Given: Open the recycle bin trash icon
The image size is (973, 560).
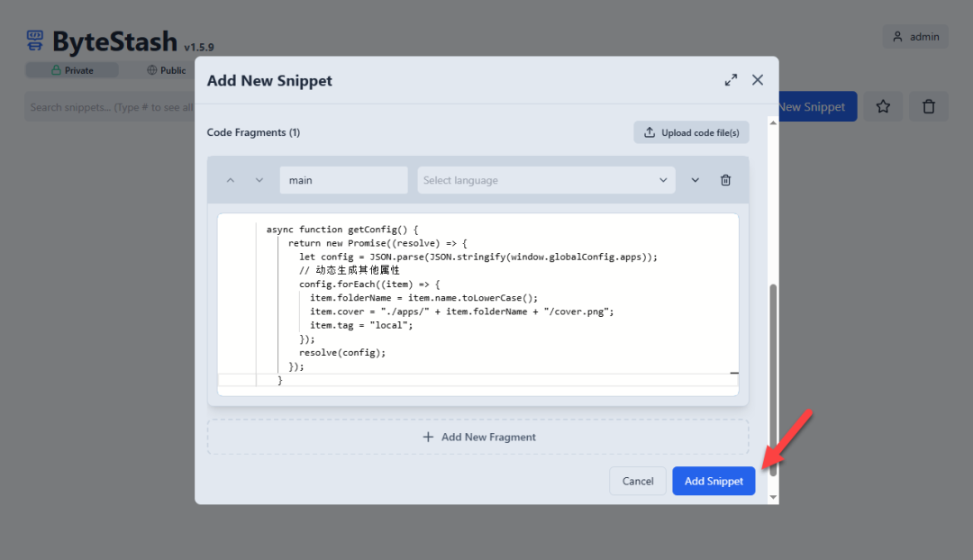Looking at the screenshot, I should click(929, 107).
